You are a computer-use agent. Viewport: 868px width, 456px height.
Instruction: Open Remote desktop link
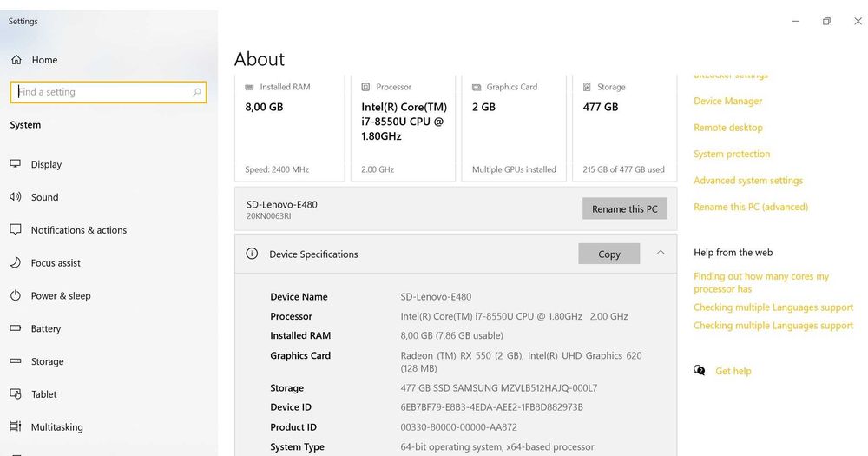(728, 128)
